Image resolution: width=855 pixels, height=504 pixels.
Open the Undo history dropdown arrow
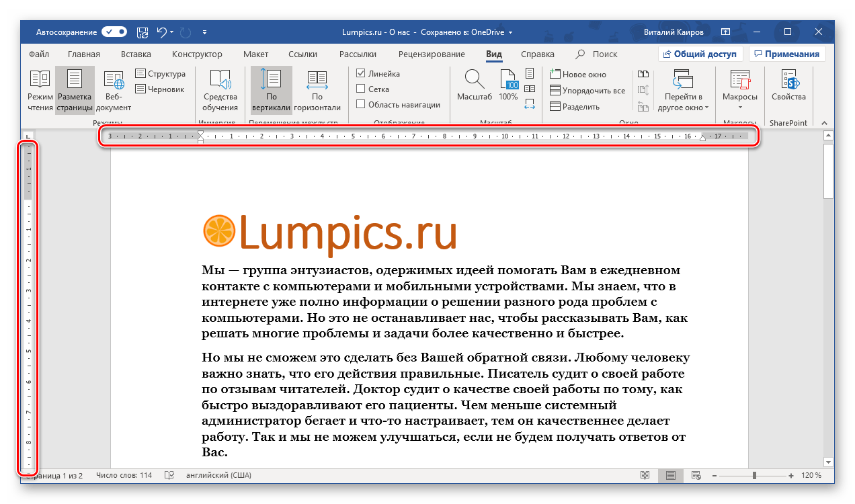[x=172, y=32]
